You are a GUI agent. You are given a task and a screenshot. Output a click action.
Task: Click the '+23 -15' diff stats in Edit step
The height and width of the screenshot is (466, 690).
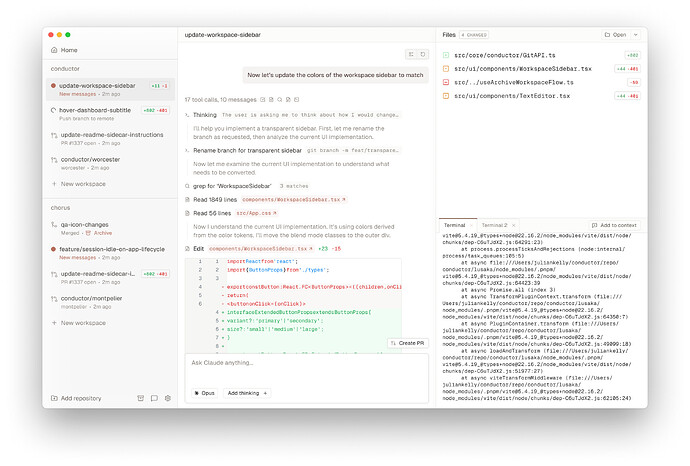coord(330,249)
